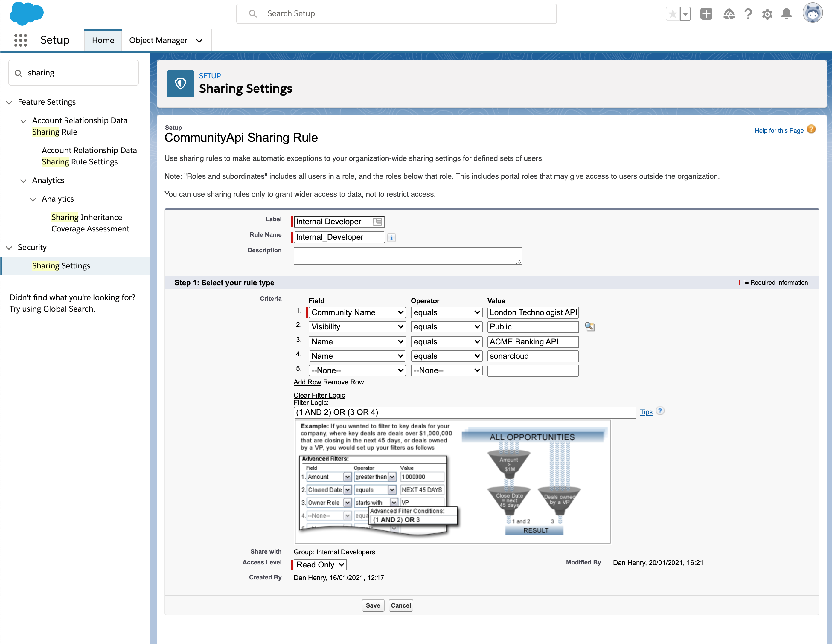This screenshot has height=644, width=832.
Task: Collapse the Security section in sidebar
Action: click(x=9, y=248)
